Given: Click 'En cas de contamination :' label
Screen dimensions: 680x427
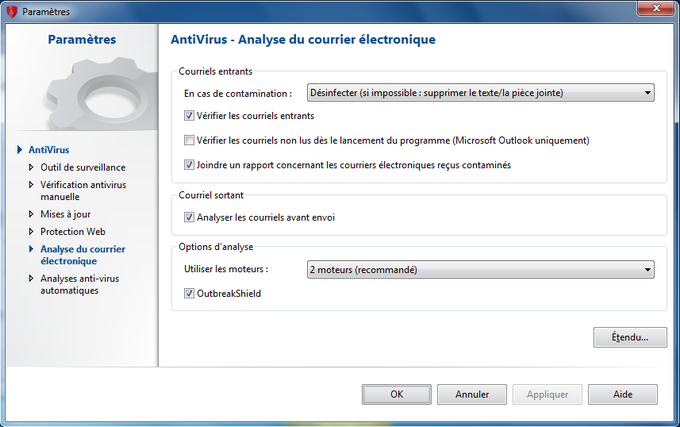Looking at the screenshot, I should coord(238,94).
